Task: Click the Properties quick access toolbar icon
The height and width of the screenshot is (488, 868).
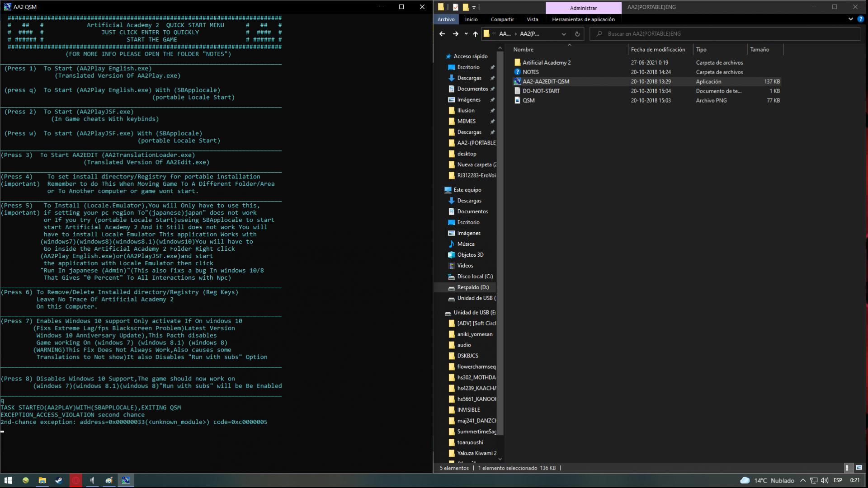Action: point(455,7)
